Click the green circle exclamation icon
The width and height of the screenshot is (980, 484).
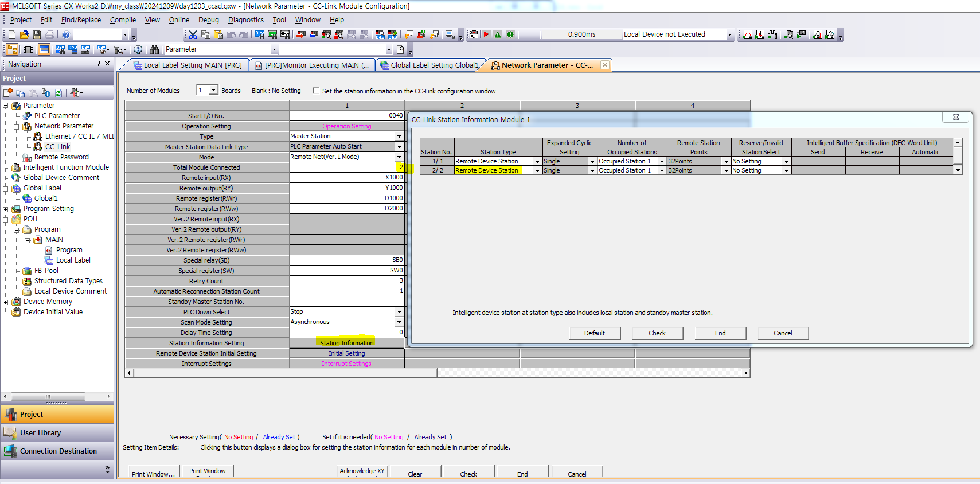point(510,34)
